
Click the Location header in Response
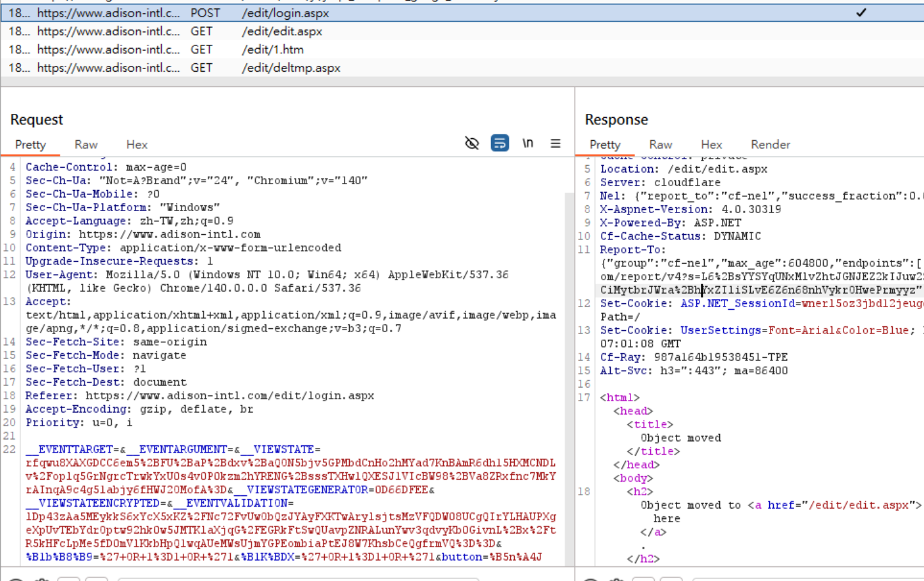(x=684, y=169)
